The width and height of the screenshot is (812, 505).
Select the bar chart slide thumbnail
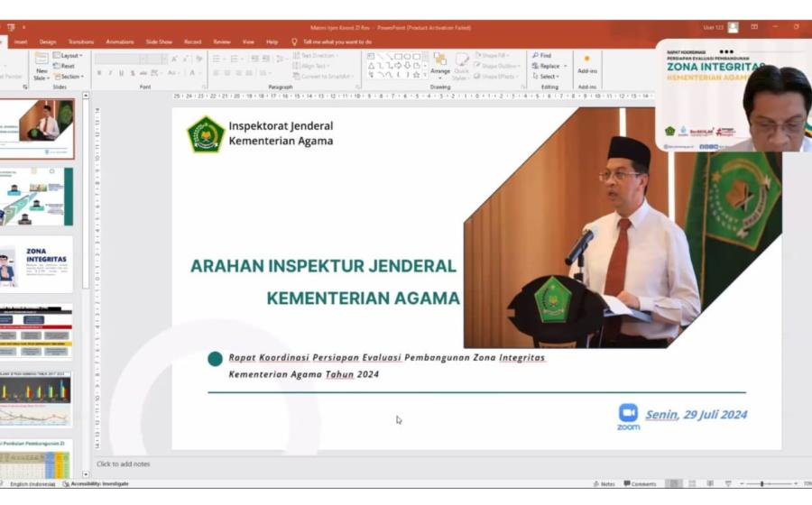pos(35,399)
